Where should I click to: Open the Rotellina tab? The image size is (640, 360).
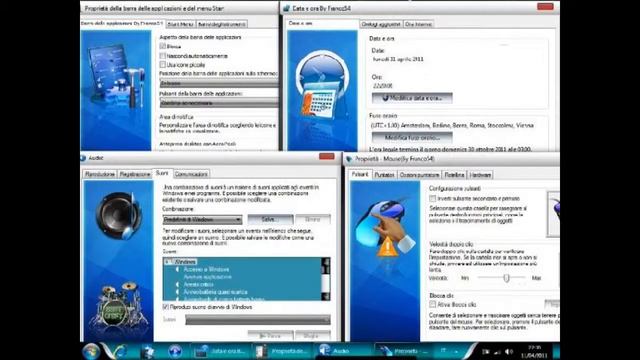click(454, 175)
